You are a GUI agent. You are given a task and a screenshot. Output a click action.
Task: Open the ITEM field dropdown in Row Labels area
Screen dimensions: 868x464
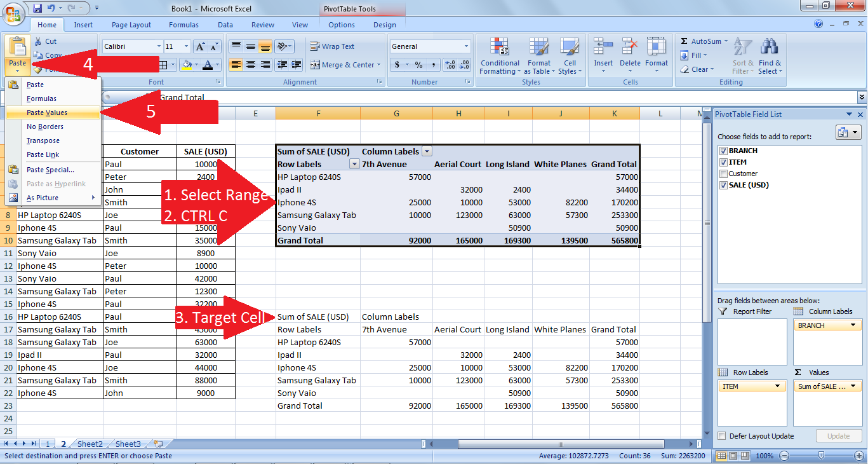[777, 386]
